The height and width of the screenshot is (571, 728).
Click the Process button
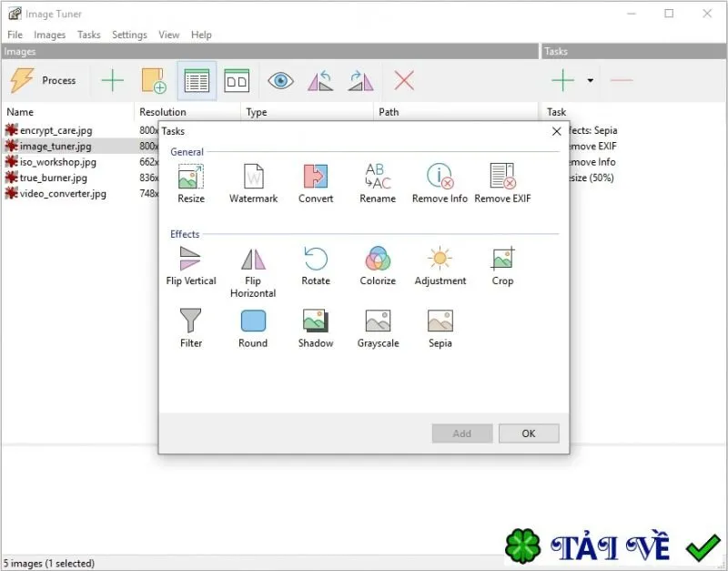tap(43, 80)
